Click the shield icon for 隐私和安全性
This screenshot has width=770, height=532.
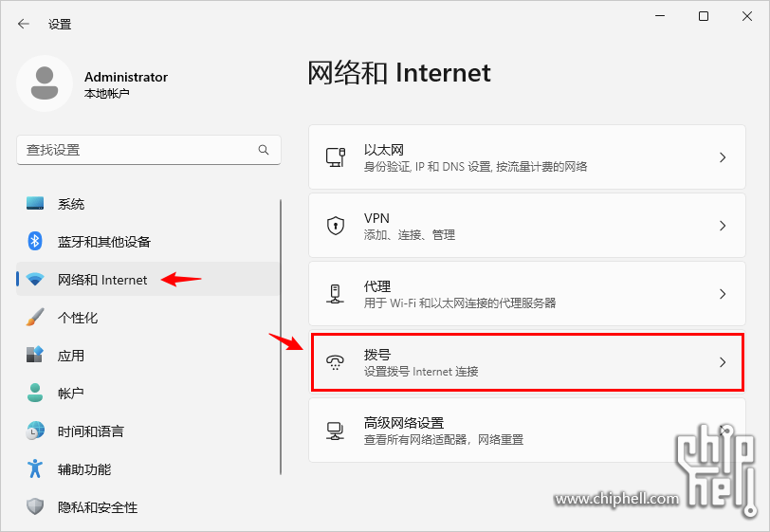35,506
